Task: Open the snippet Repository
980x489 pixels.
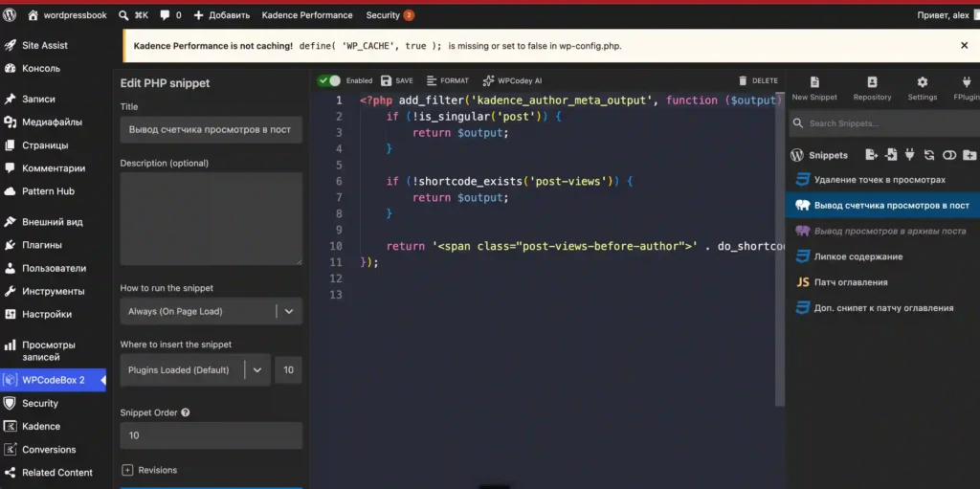Action: click(872, 88)
